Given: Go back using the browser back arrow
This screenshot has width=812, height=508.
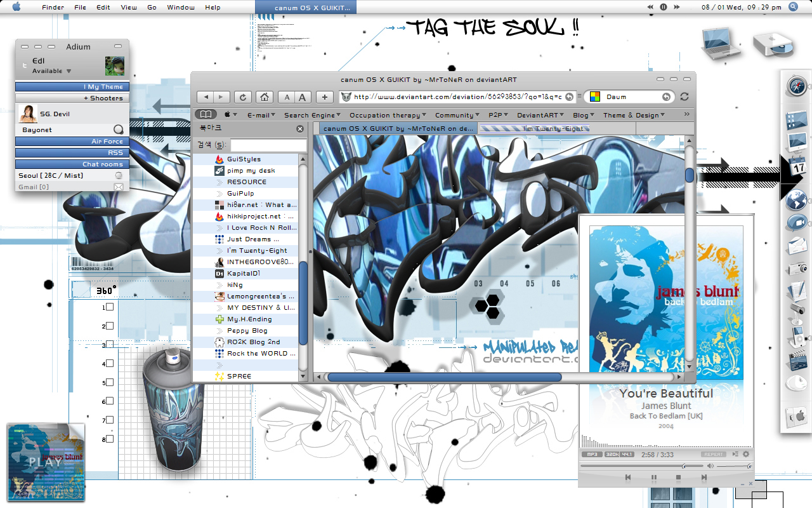Looking at the screenshot, I should point(206,97).
